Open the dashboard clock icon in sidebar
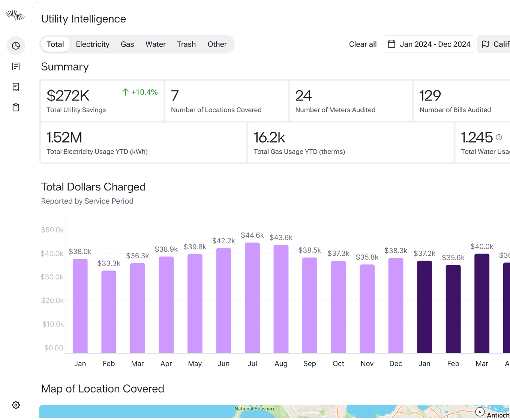 (16, 46)
